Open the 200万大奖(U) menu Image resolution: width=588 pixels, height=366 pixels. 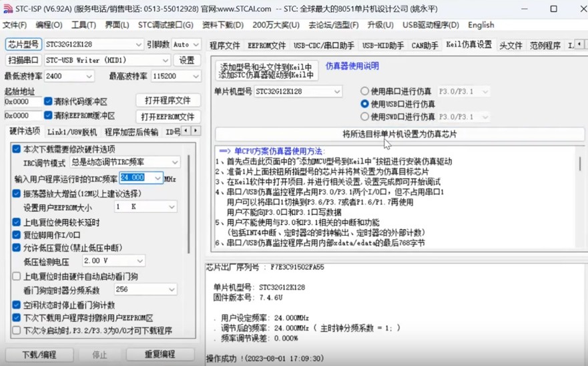coord(276,25)
